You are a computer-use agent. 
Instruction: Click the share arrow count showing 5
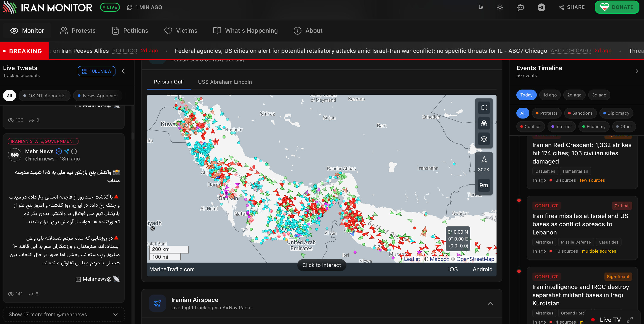(x=34, y=294)
